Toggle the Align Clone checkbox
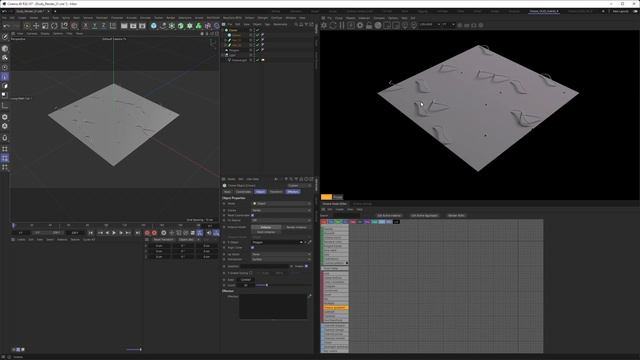This screenshot has height=360, width=640. 253,247
